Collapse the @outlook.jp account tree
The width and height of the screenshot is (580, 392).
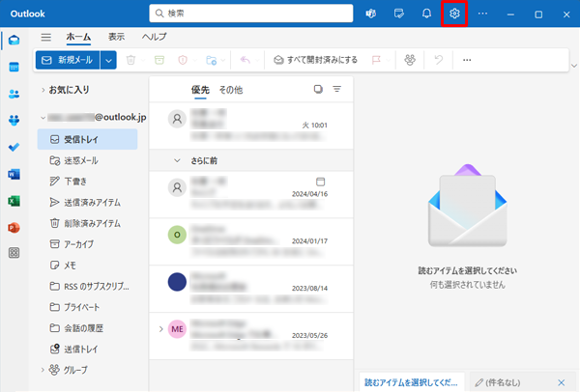point(43,118)
